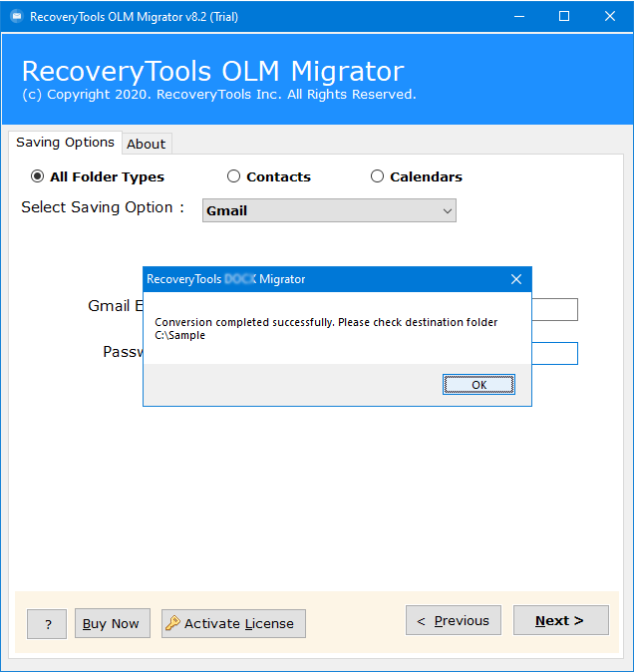The image size is (634, 672).
Task: Click the question mark help button
Action: [47, 624]
